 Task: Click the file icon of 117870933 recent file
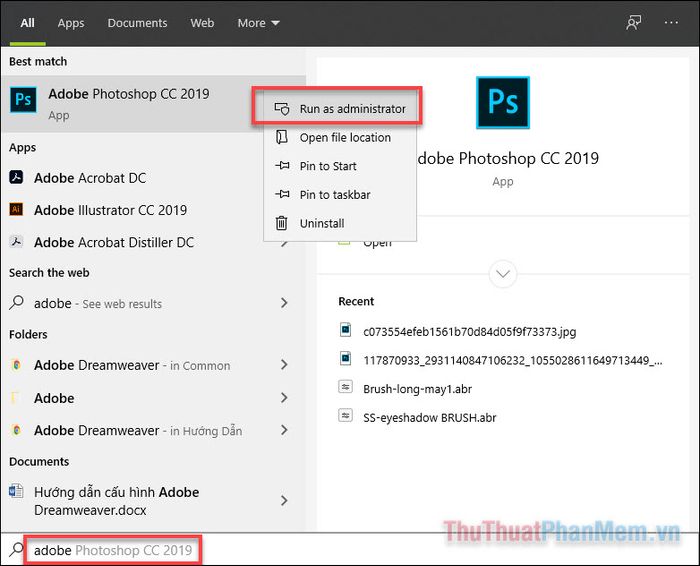pyautogui.click(x=346, y=358)
